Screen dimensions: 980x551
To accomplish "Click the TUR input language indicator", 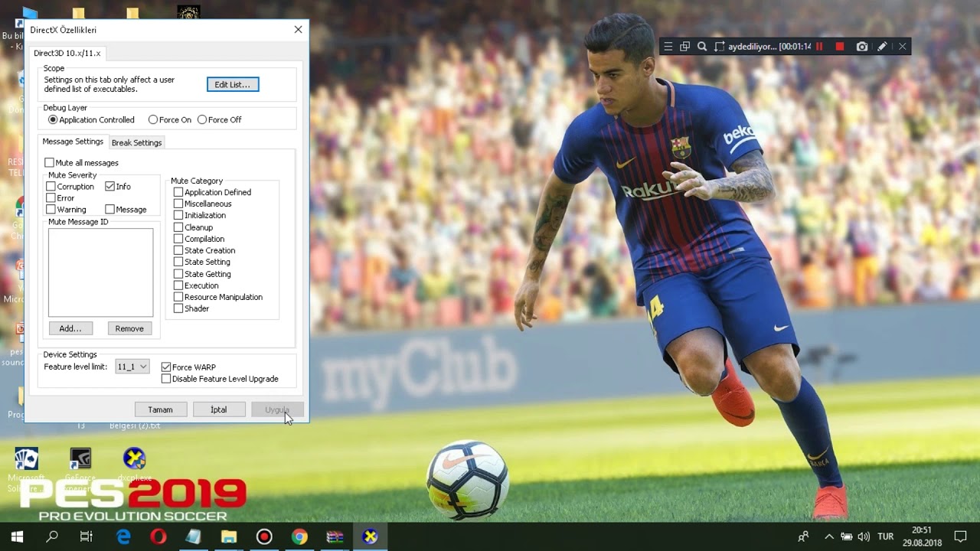I will [886, 536].
